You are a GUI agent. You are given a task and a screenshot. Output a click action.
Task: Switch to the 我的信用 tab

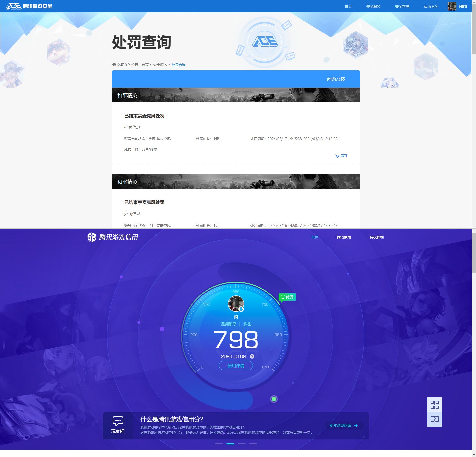(344, 237)
